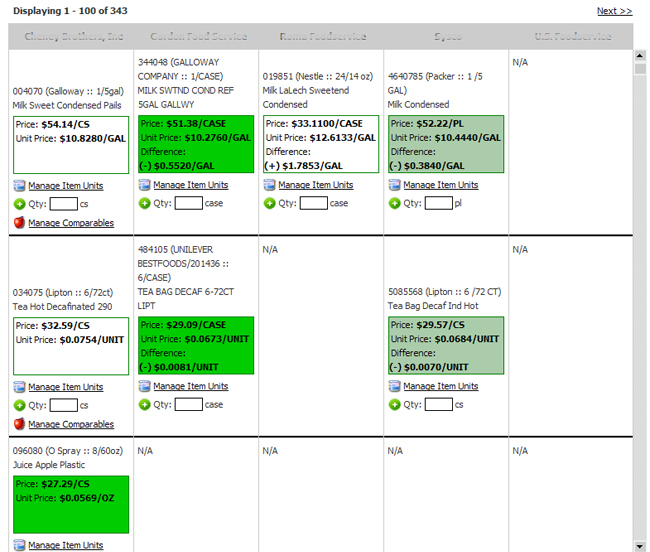Click the Roma Foodservice column header

tap(323, 36)
